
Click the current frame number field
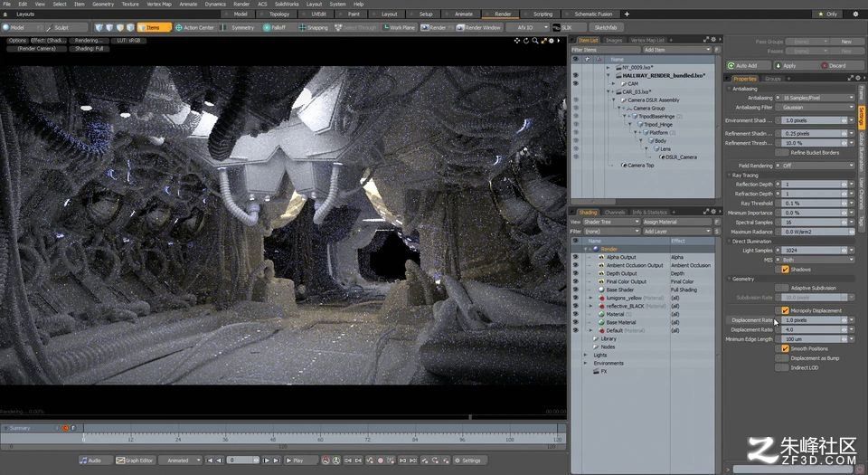pyautogui.click(x=243, y=460)
